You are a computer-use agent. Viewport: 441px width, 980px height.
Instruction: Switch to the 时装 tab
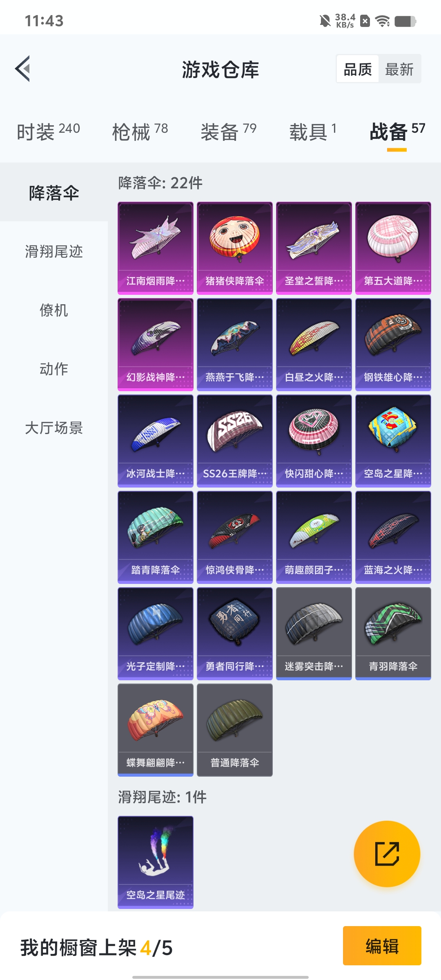click(x=48, y=131)
